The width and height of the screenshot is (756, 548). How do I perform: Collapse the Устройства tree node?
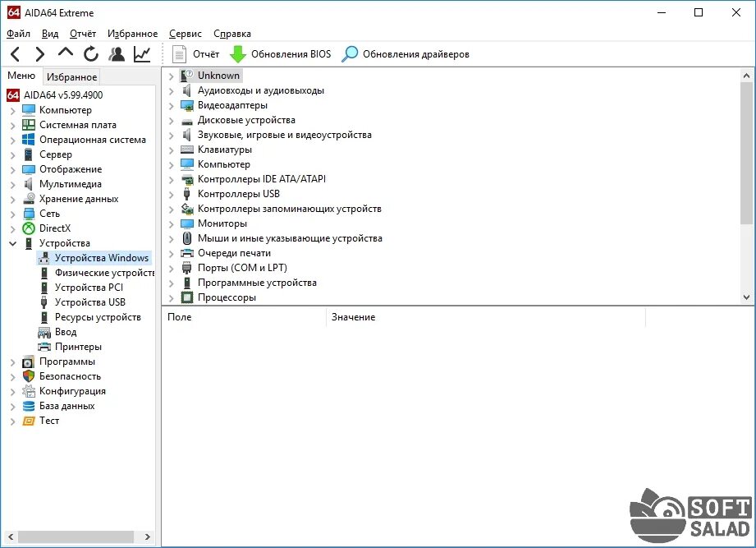(12, 243)
